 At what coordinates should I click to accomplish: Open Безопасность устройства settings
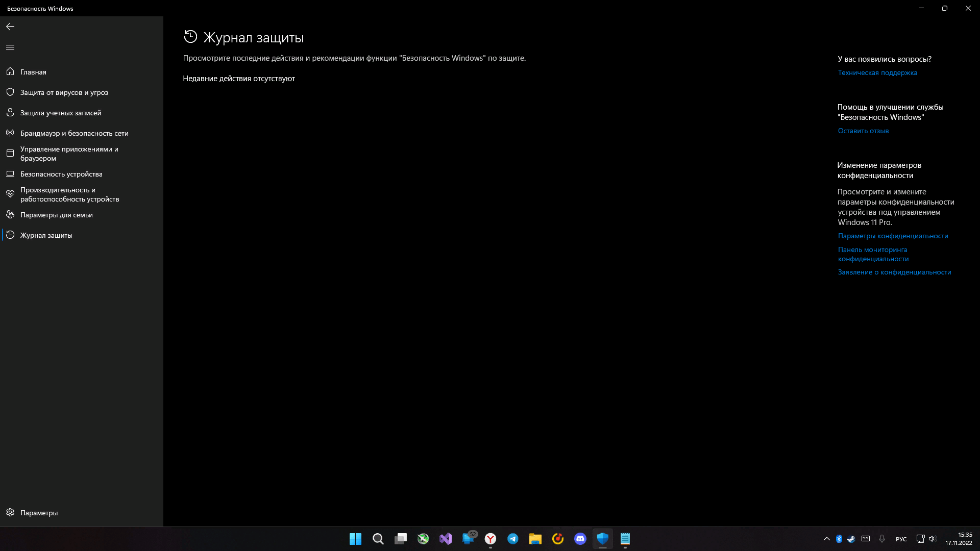coord(61,173)
